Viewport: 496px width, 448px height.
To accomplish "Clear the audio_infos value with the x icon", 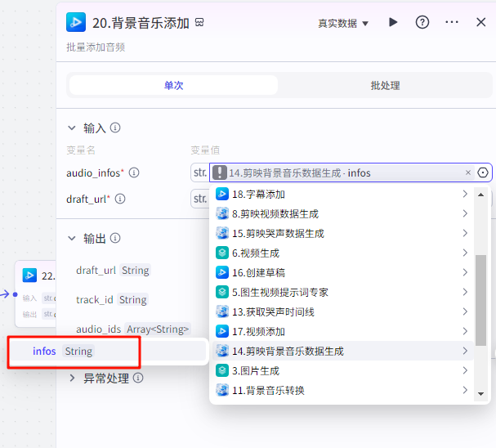I will 468,172.
